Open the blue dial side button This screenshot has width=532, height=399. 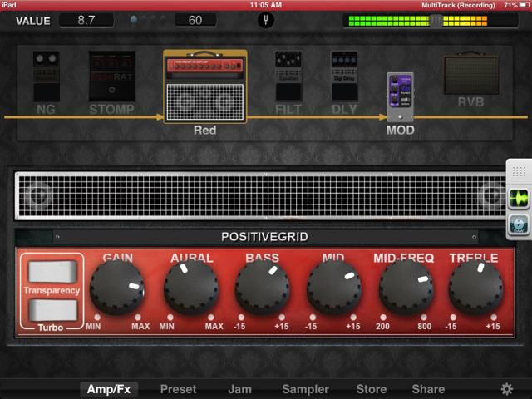coord(519,225)
